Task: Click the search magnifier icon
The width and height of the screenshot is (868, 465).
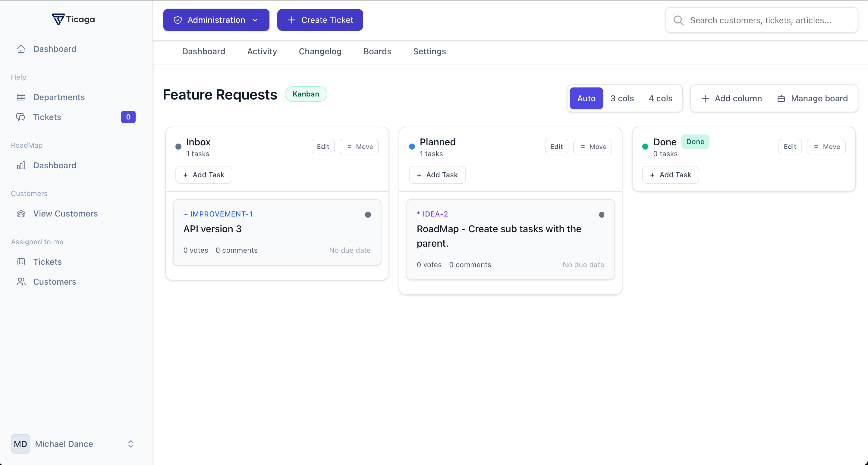Action: [x=678, y=20]
